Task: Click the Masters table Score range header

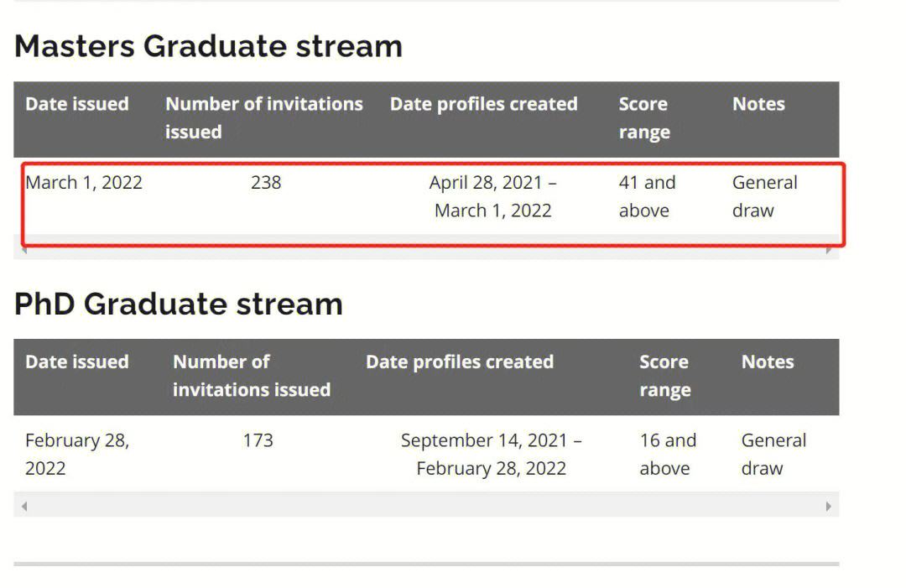Action: tap(644, 118)
